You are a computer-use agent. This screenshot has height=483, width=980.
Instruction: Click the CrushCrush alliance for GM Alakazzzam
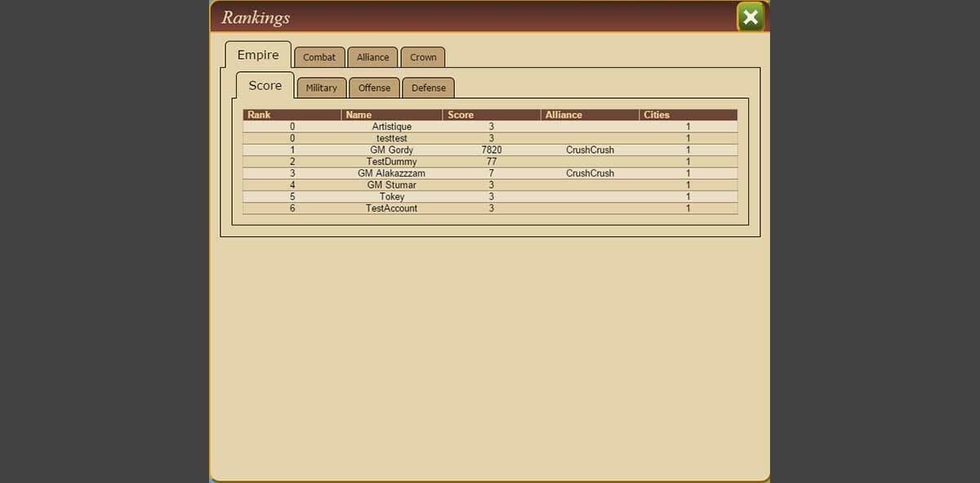(590, 173)
